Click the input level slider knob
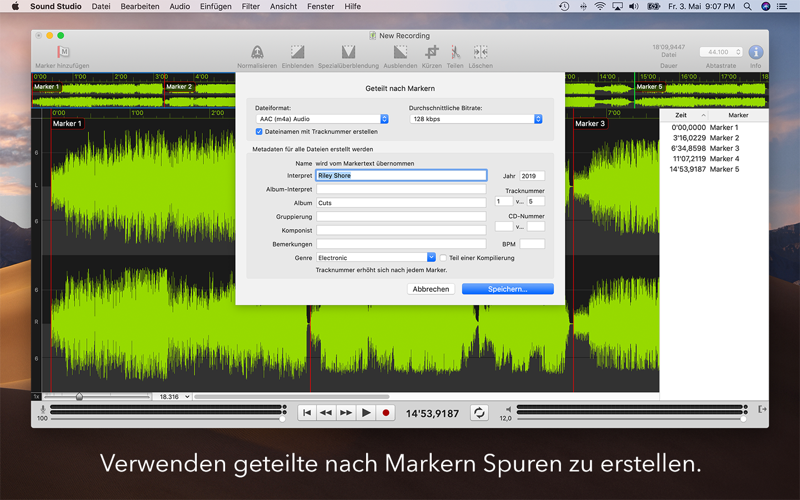The image size is (800, 500). [282, 419]
